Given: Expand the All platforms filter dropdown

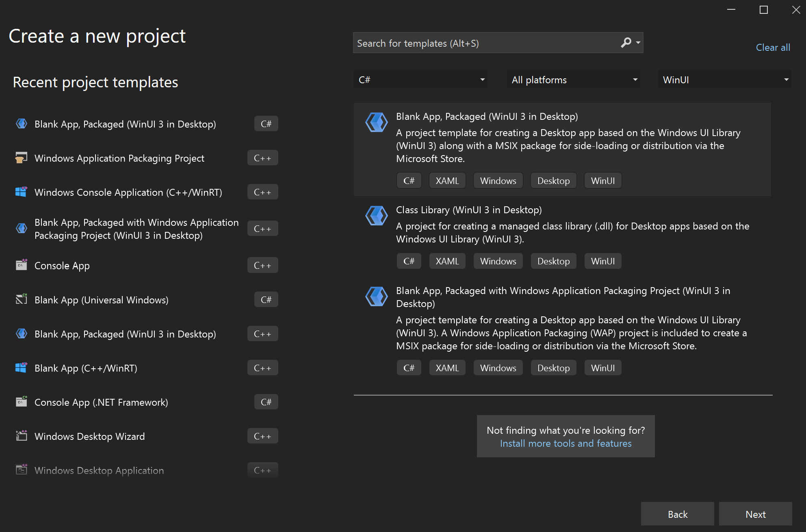Looking at the screenshot, I should pos(572,79).
